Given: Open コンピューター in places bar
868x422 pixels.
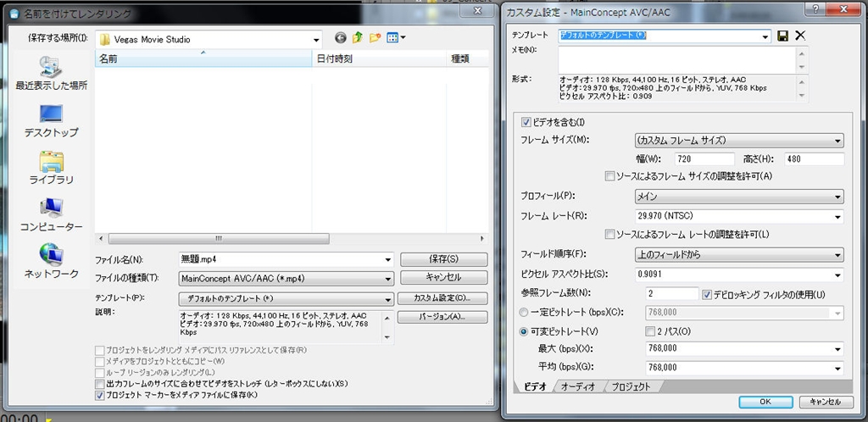Looking at the screenshot, I should [52, 215].
